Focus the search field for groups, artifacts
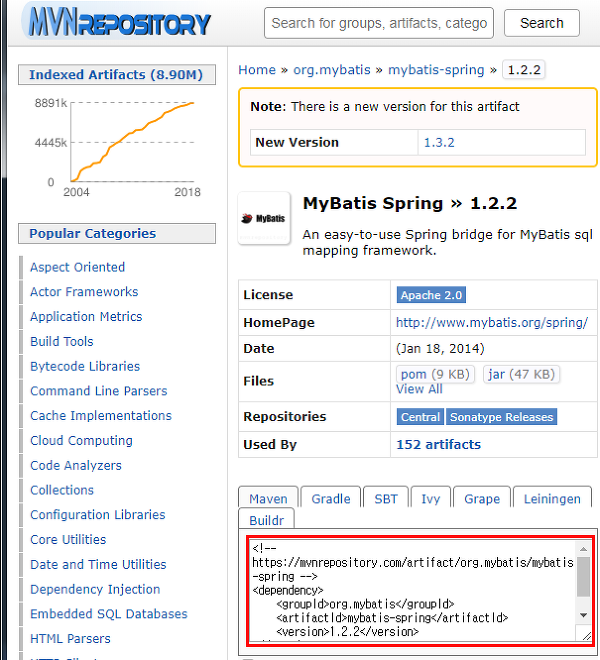 (x=379, y=23)
